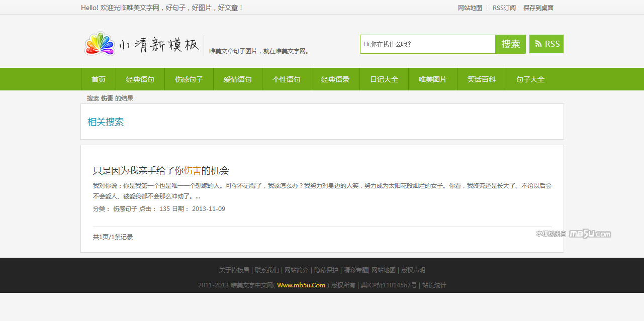
Task: Open the 经典语录 navigation item
Action: click(x=335, y=79)
